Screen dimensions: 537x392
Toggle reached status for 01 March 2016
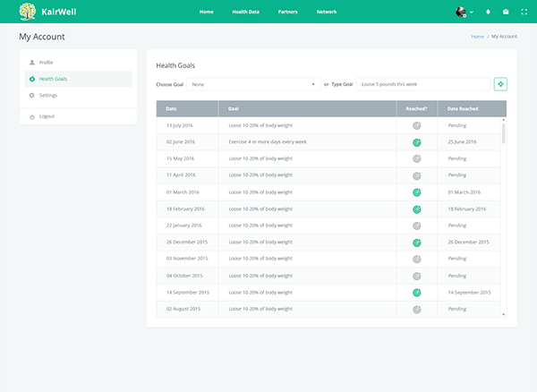417,192
